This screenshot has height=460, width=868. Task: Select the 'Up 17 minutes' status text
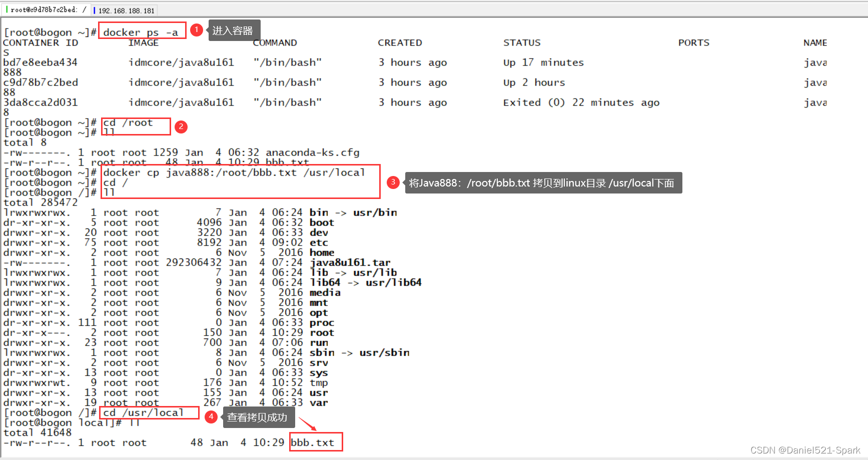pos(544,62)
